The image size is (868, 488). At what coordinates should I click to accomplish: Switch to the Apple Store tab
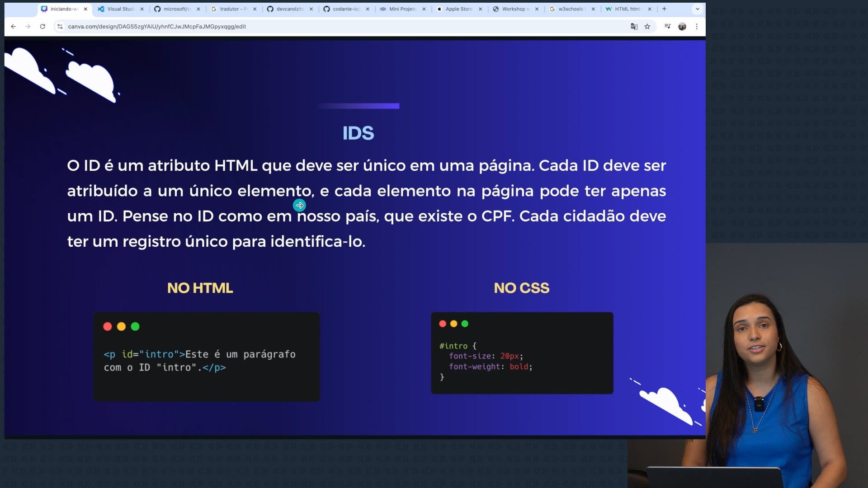tap(458, 9)
